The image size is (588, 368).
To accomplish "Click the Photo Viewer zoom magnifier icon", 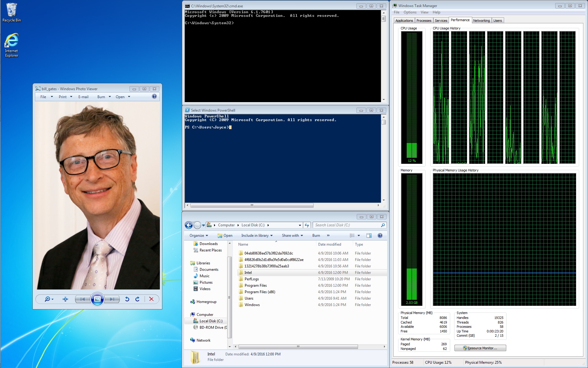I will click(x=47, y=299).
